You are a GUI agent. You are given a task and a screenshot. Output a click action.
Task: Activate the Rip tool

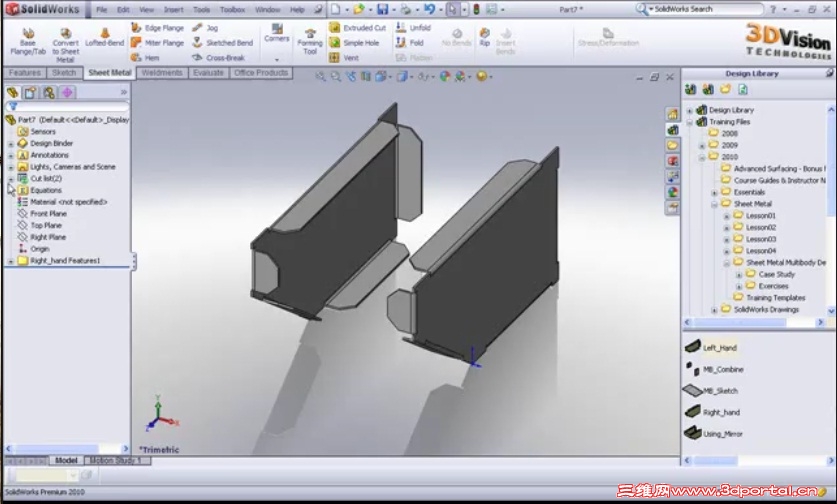point(484,37)
